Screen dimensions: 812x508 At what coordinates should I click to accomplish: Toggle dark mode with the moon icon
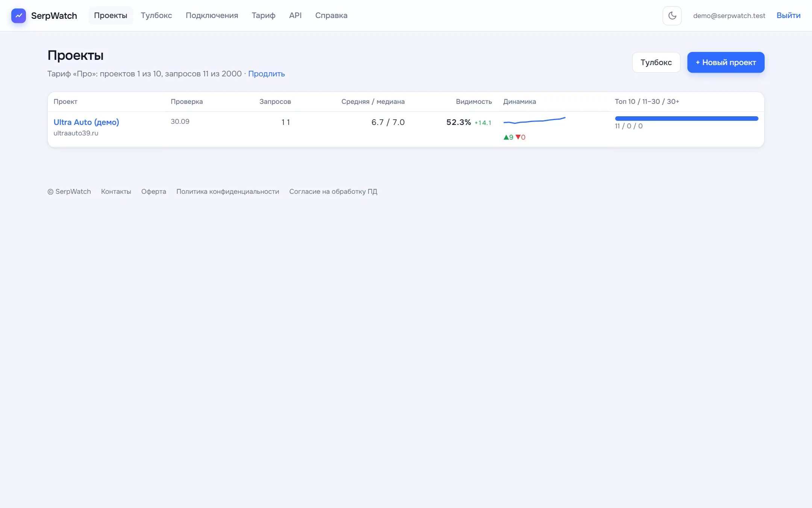point(672,15)
